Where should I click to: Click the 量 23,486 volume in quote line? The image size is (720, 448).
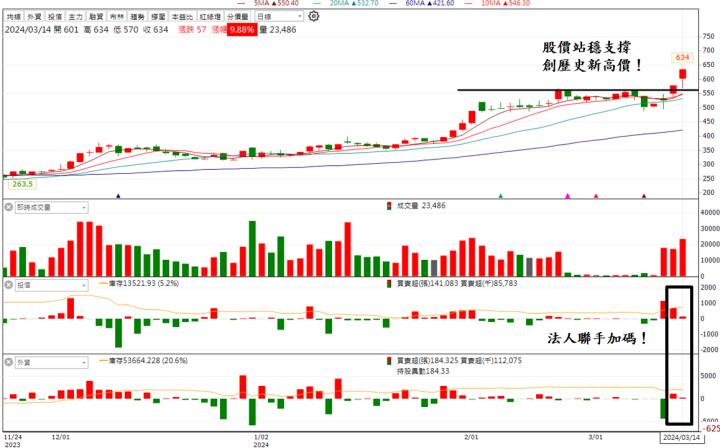278,30
